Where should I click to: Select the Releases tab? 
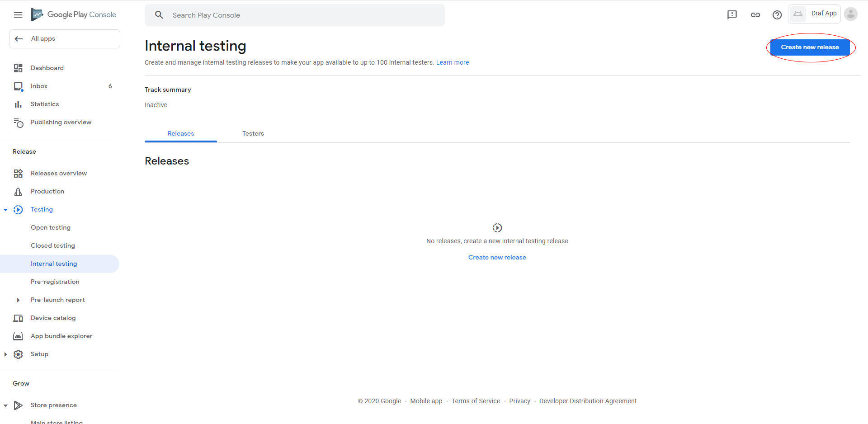181,134
